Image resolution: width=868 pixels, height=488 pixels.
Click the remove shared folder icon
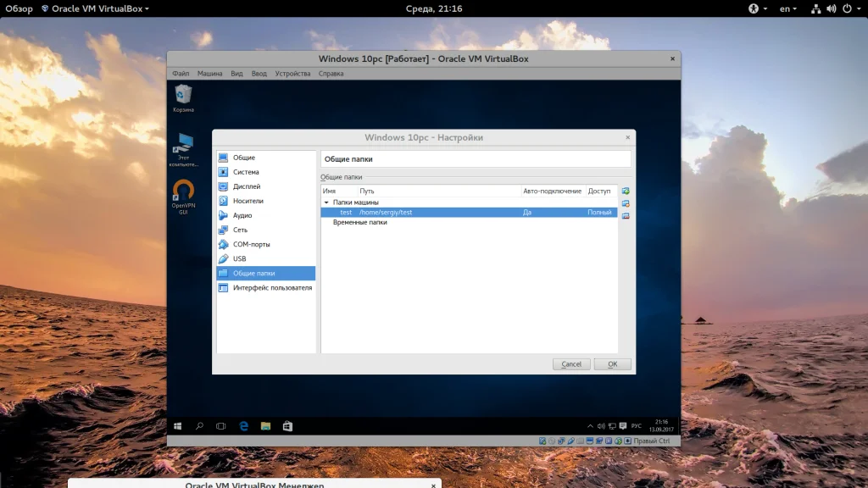pos(626,216)
